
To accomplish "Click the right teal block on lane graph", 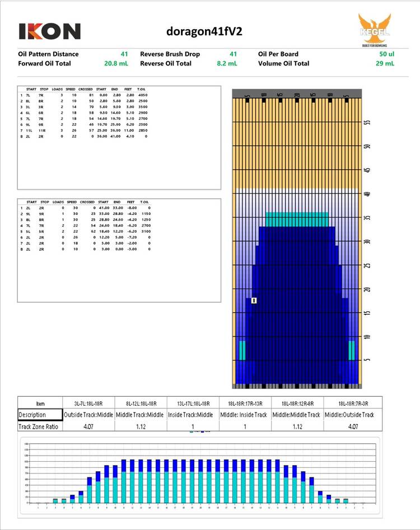I will (x=352, y=350).
